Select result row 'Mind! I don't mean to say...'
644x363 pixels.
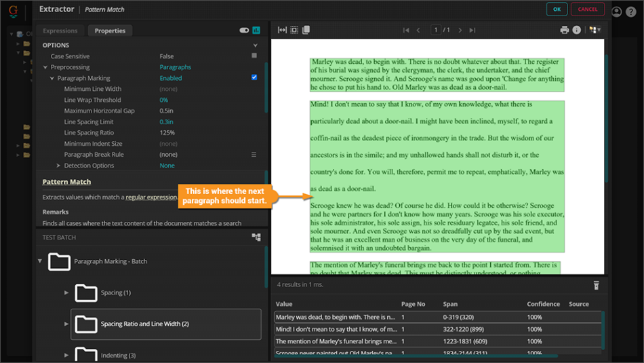pos(437,329)
